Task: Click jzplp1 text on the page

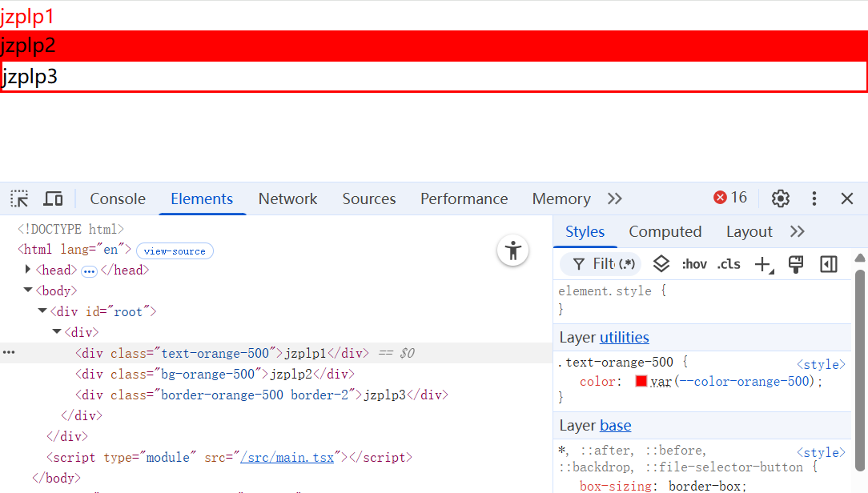Action: (27, 16)
